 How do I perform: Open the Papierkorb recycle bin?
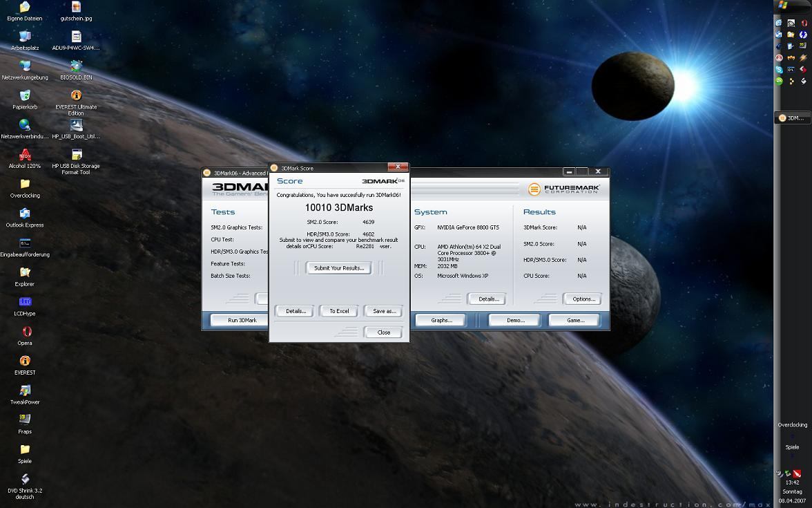pyautogui.click(x=24, y=100)
